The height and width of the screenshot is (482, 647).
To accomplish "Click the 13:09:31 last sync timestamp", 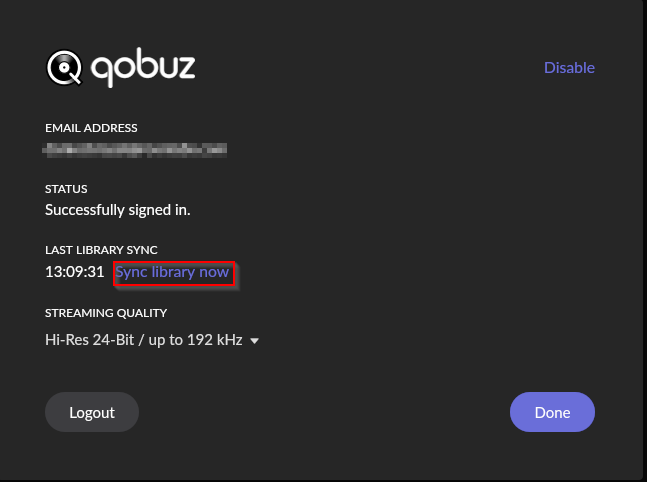I will click(75, 272).
